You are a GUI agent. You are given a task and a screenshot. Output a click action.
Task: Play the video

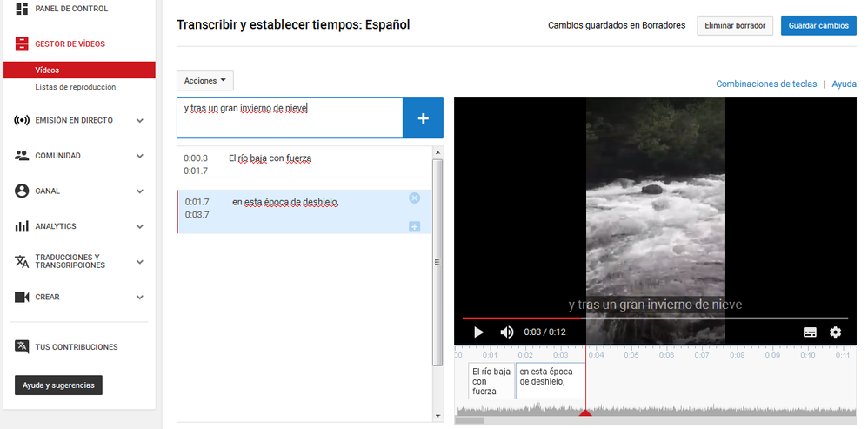pos(479,332)
